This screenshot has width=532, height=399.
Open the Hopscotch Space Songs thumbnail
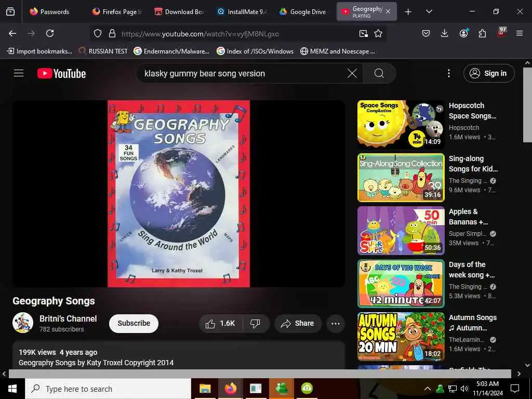coord(401,125)
